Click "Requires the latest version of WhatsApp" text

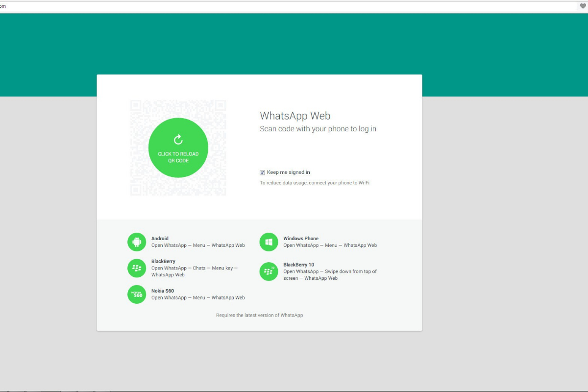pos(259,315)
